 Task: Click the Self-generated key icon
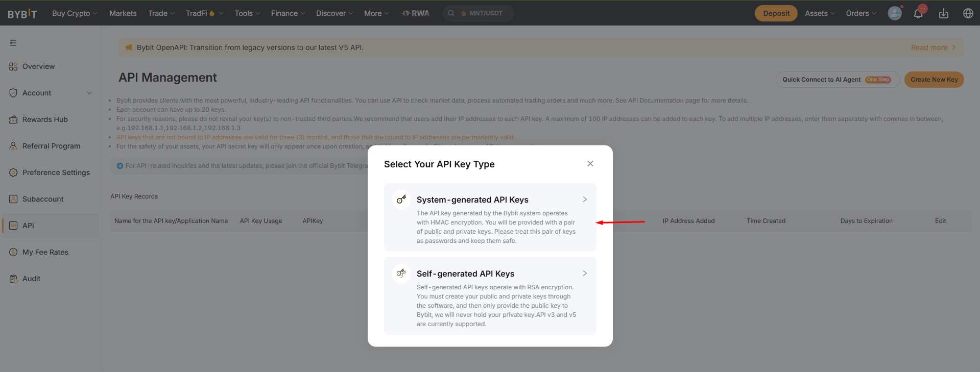pyautogui.click(x=401, y=274)
